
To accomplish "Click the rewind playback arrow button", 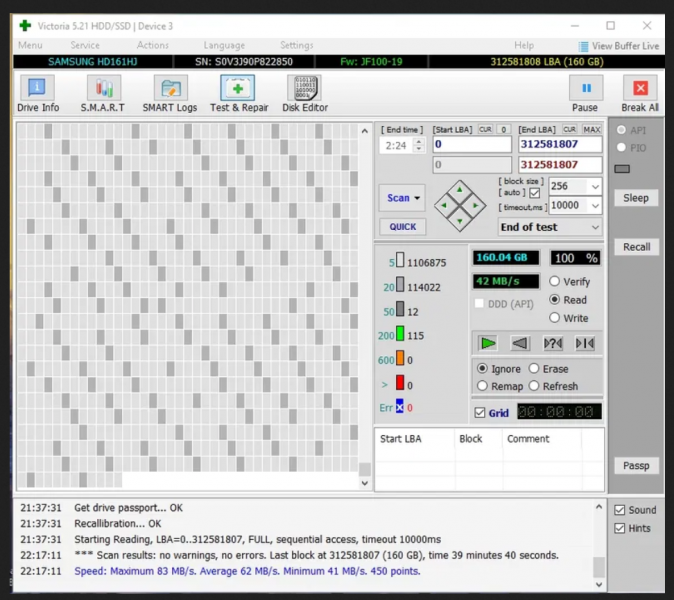I will pyautogui.click(x=520, y=343).
